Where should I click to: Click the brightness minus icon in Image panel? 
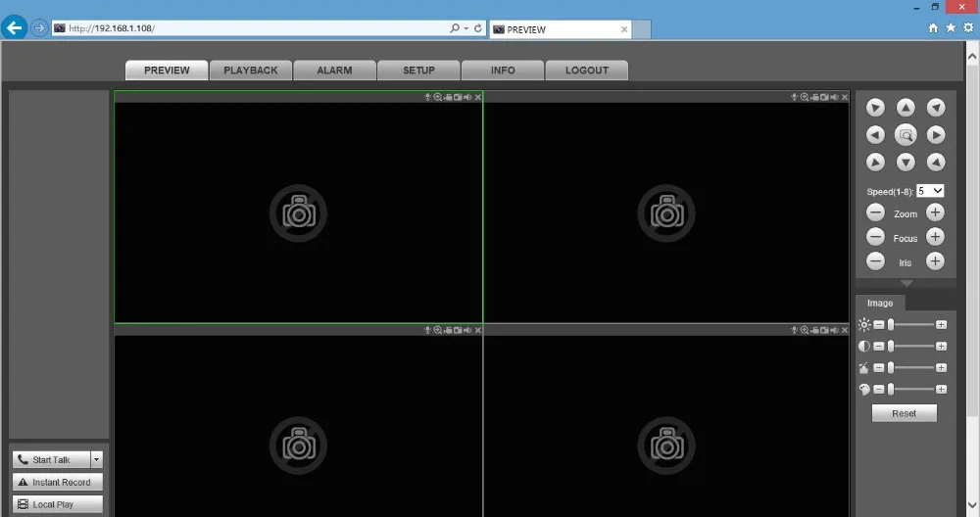click(879, 325)
